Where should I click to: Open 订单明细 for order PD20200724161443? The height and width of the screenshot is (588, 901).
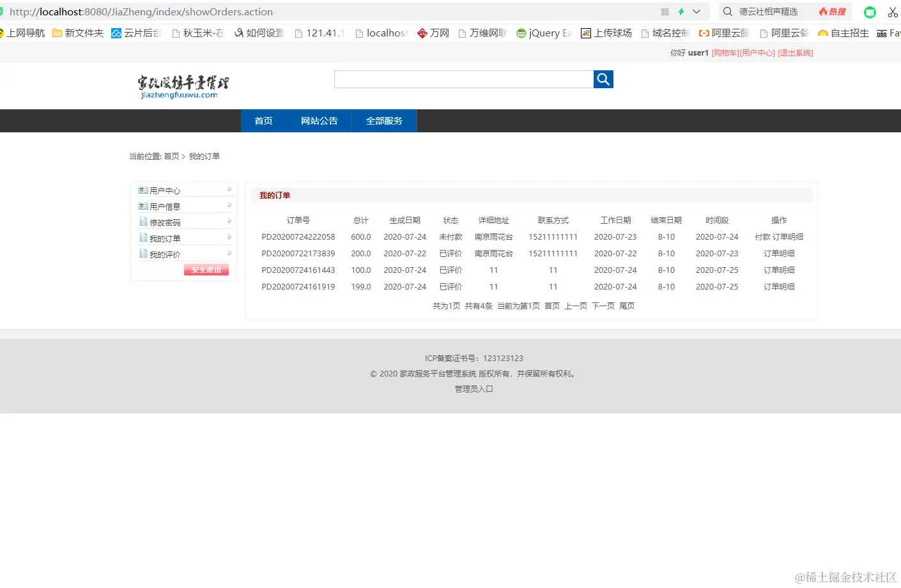(x=779, y=270)
